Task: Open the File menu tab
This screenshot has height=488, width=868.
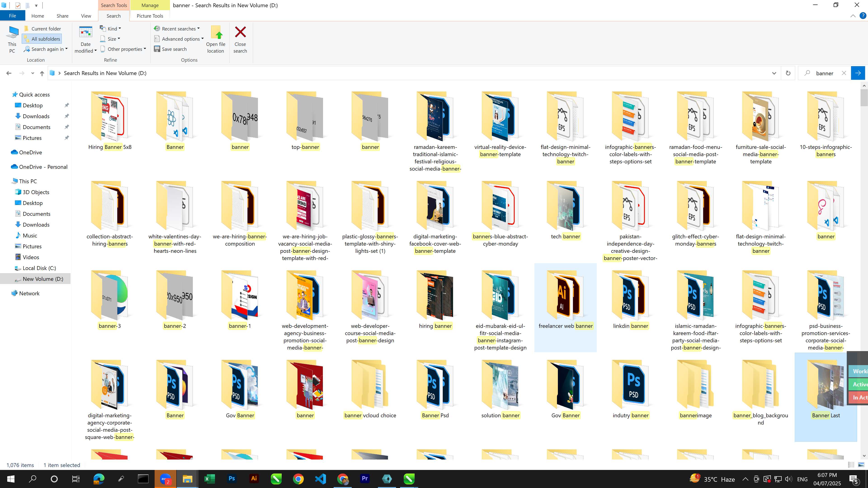Action: [x=12, y=16]
